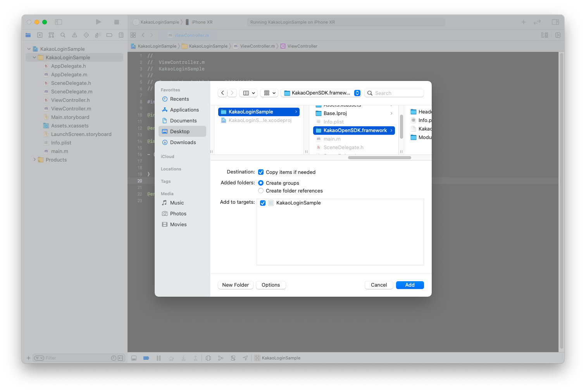586x392 pixels.
Task: Navigate back in the file dialog
Action: tap(222, 93)
